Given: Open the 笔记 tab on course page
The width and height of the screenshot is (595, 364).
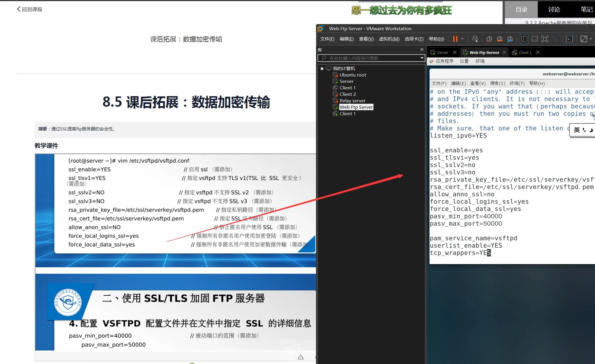Looking at the screenshot, I should pyautogui.click(x=586, y=9).
